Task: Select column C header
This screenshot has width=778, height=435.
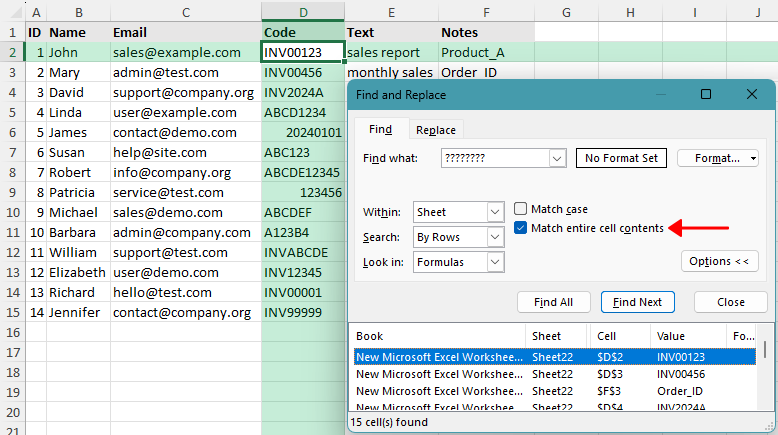Action: 186,12
